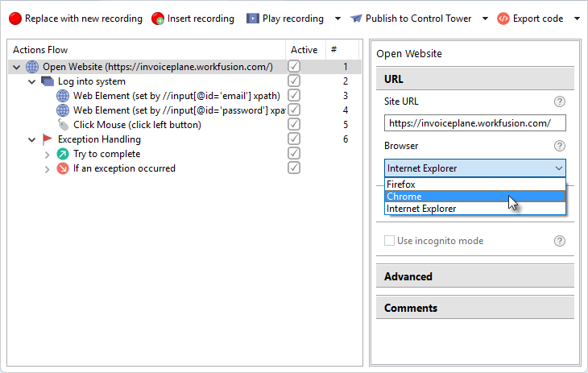Click Replace with new recording button
588x373 pixels.
pyautogui.click(x=76, y=19)
